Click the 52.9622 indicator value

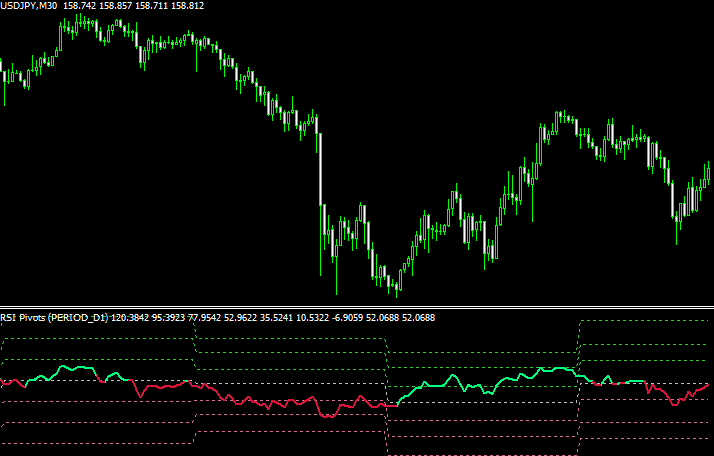tap(240, 318)
